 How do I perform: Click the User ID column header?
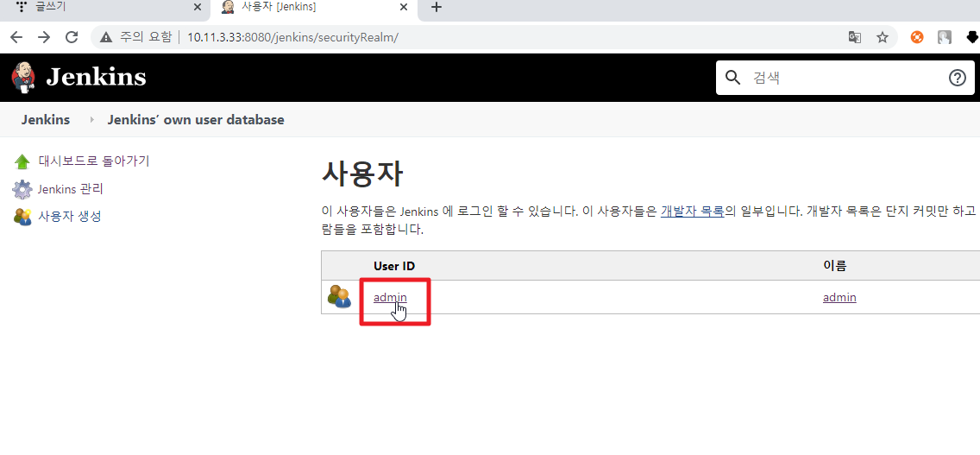394,266
